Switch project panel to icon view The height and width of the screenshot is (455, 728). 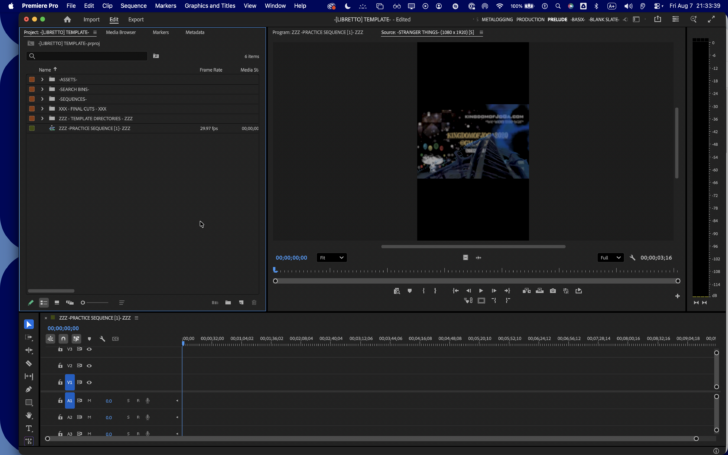(x=57, y=303)
